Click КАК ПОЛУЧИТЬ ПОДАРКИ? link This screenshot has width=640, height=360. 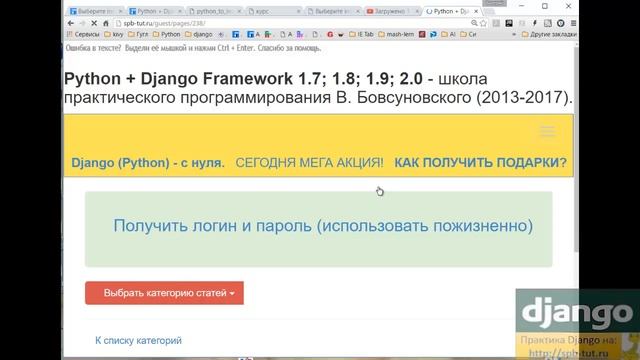[x=480, y=162]
